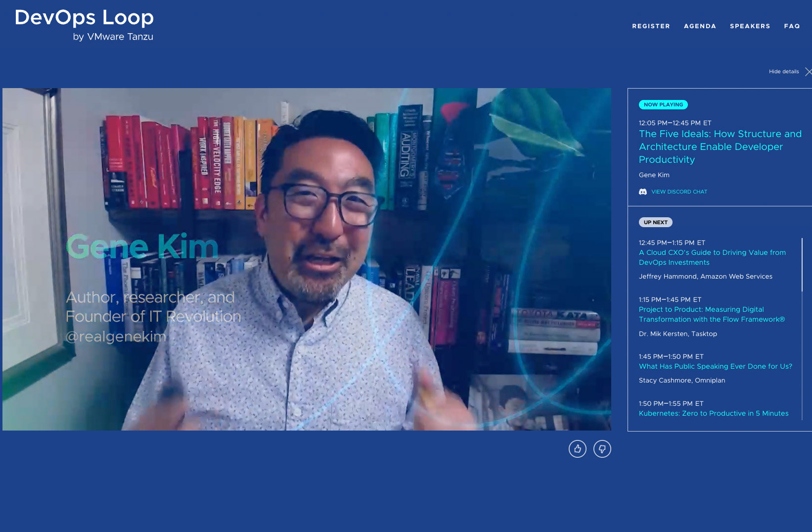
Task: Click the NOW PLAYING badge
Action: pos(663,104)
